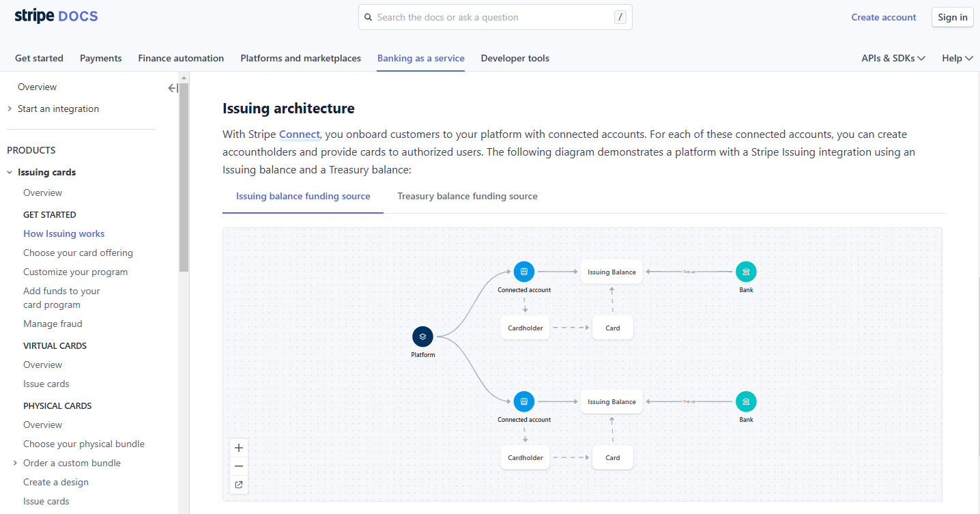Click the Issuing architecture heading

[x=289, y=109]
